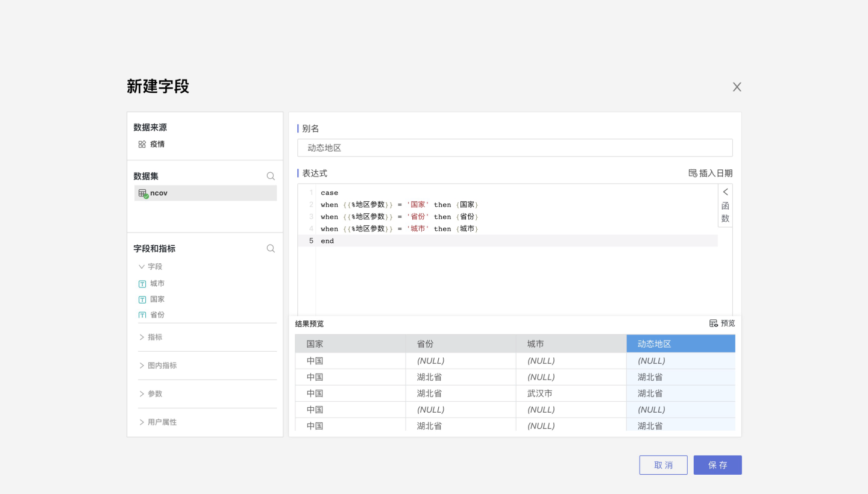
Task: Click the 插入日期 calendar icon
Action: (693, 174)
